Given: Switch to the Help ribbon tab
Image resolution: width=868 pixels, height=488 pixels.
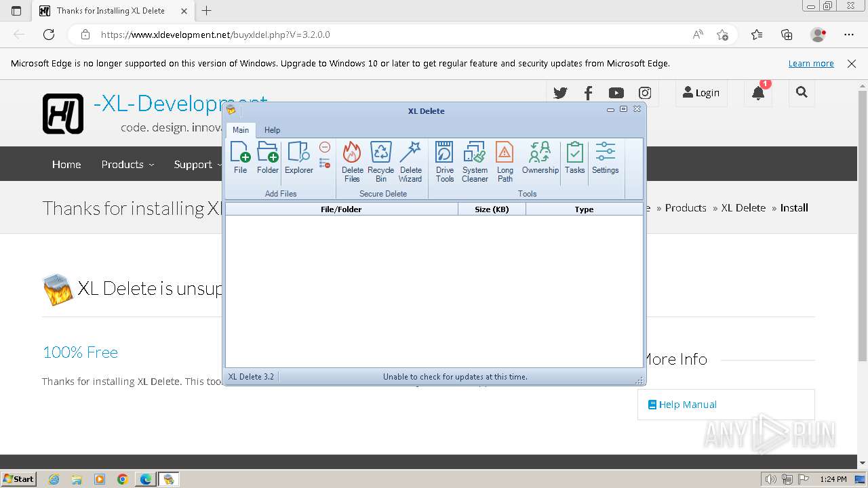Looking at the screenshot, I should (272, 130).
